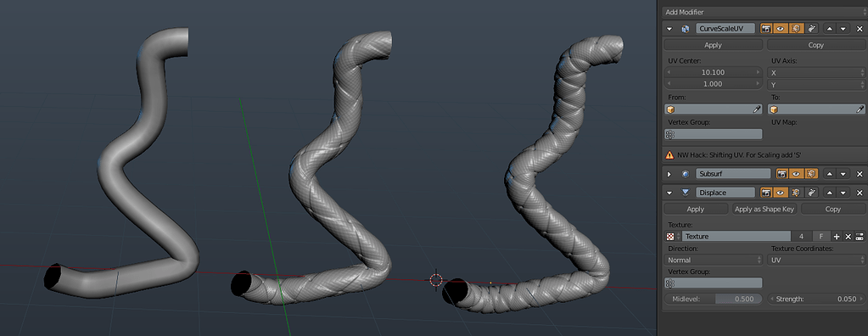868x336 pixels.
Task: Toggle render visibility camera icon for CurveScaleUV
Action: 767,29
